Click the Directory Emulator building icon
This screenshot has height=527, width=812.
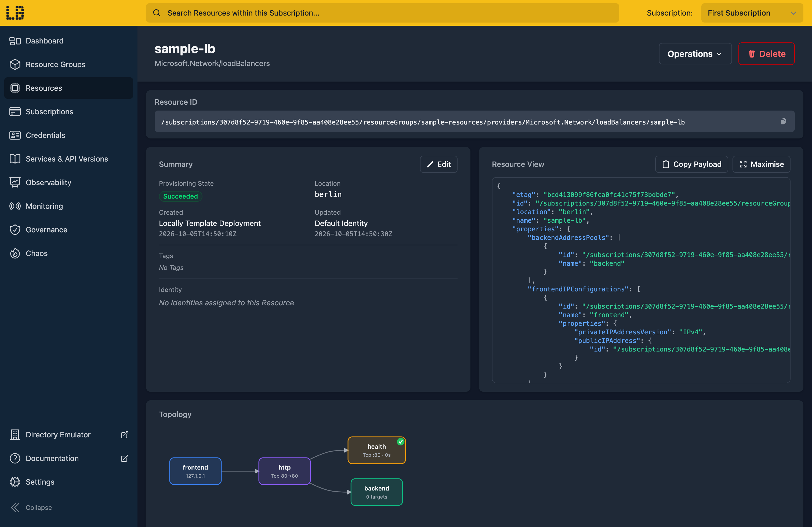point(15,435)
